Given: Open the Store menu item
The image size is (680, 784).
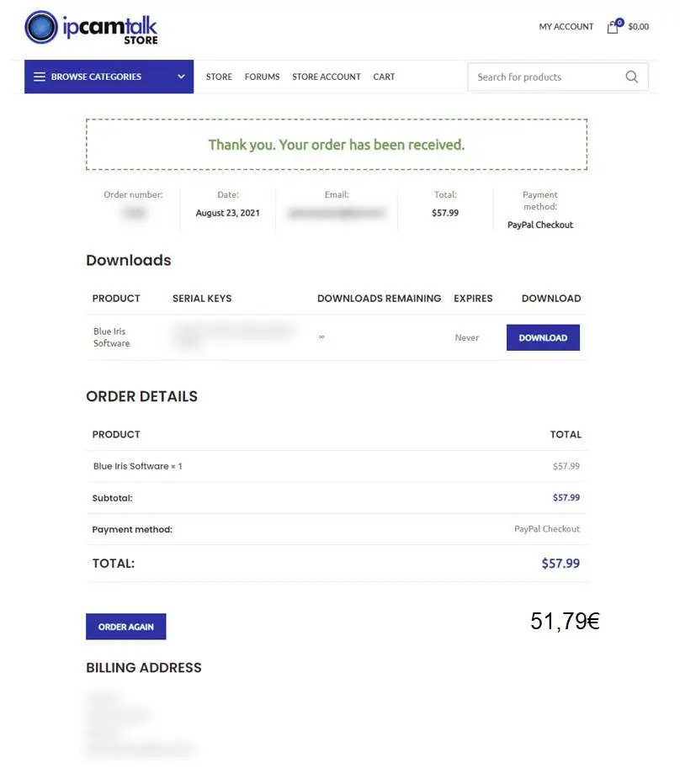Looking at the screenshot, I should pos(219,77).
